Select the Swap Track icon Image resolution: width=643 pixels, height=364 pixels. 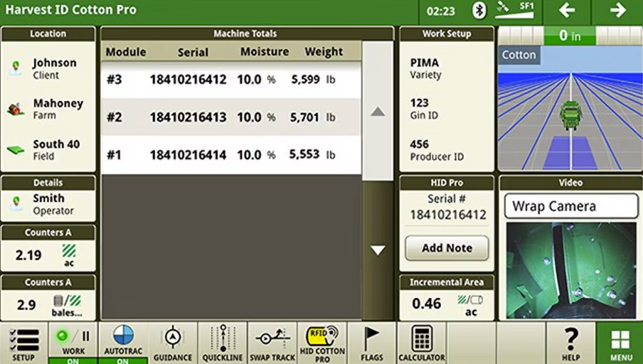(272, 343)
